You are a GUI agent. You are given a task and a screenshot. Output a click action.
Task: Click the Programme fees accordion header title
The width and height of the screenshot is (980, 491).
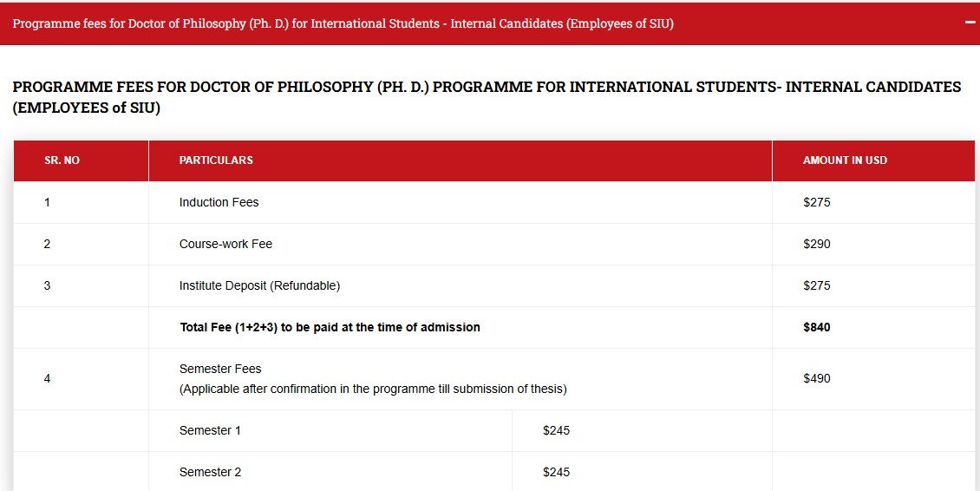[343, 23]
